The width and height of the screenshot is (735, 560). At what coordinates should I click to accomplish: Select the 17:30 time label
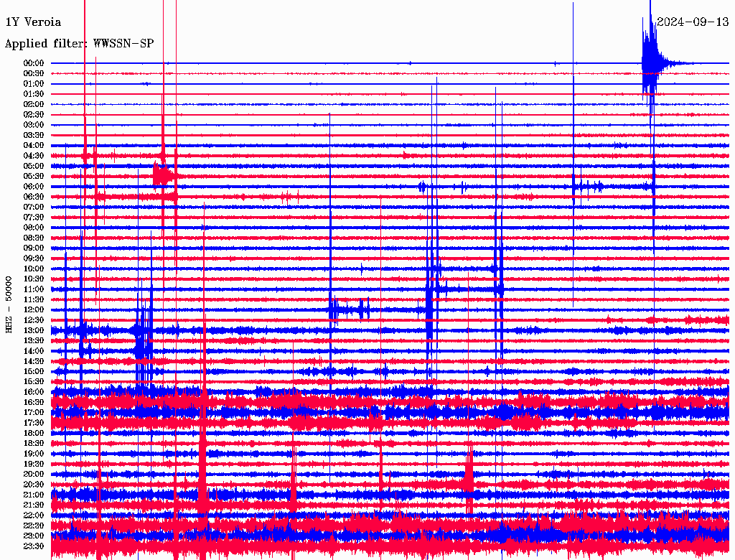tap(34, 423)
